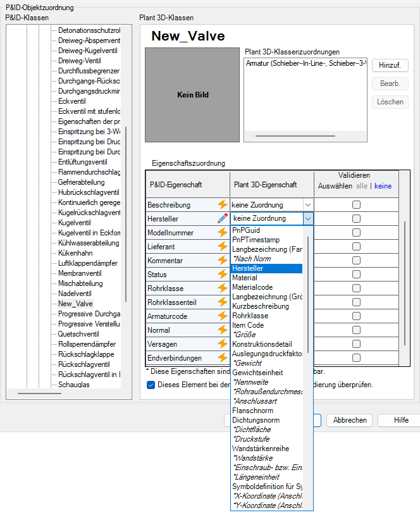Click the Hinzuf. button
Screen dimensions: 420x515
tap(390, 65)
